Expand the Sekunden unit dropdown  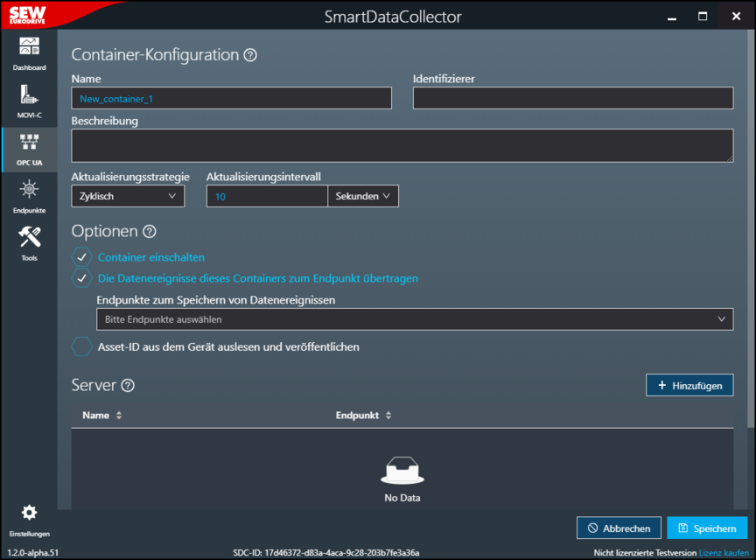pyautogui.click(x=363, y=197)
